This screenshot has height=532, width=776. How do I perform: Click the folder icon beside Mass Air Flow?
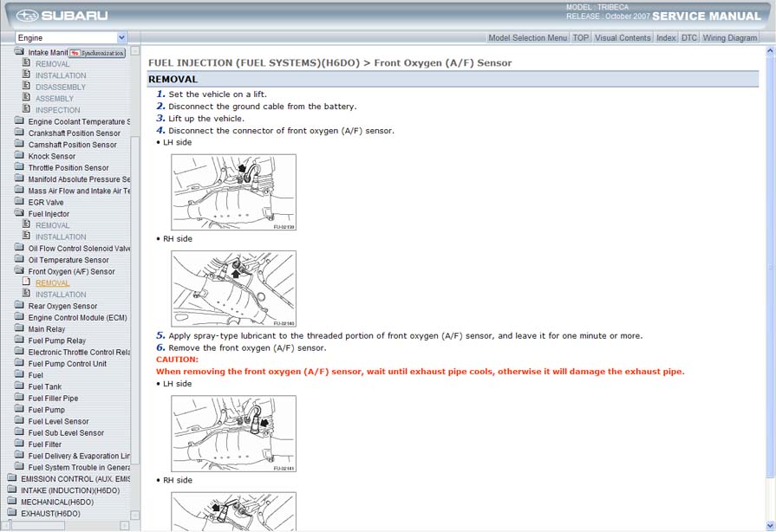(19, 190)
